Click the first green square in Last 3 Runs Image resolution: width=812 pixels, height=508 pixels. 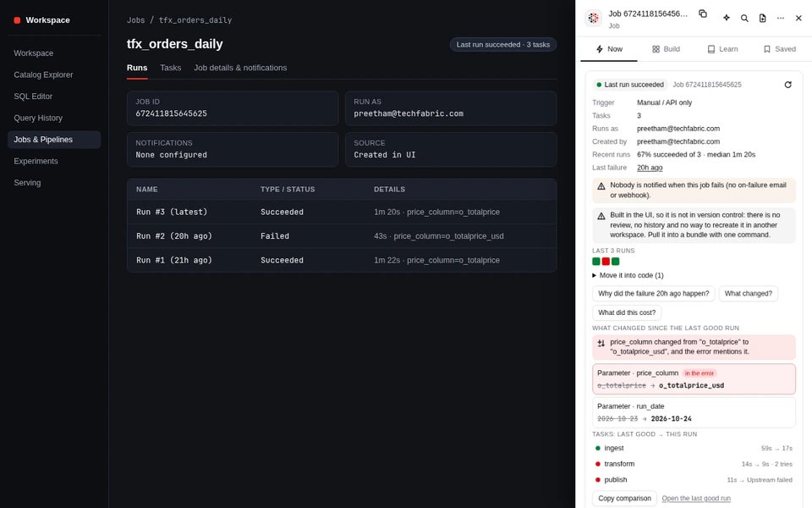596,262
